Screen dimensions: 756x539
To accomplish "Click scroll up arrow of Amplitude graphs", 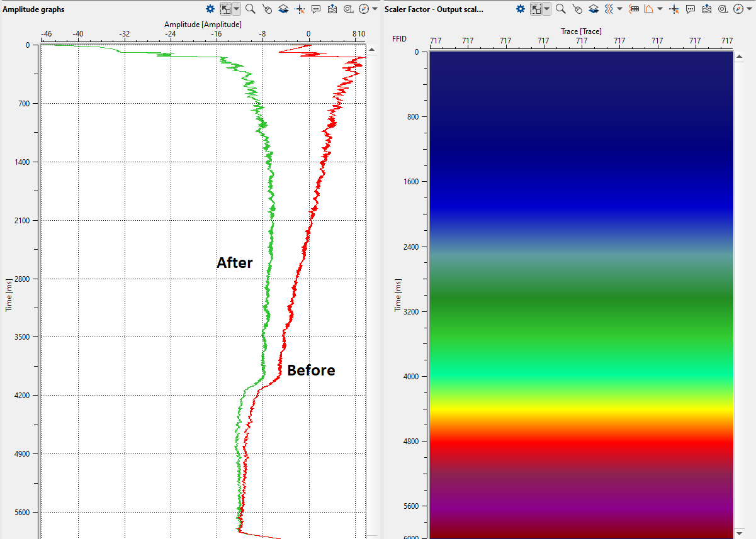I will [x=372, y=50].
